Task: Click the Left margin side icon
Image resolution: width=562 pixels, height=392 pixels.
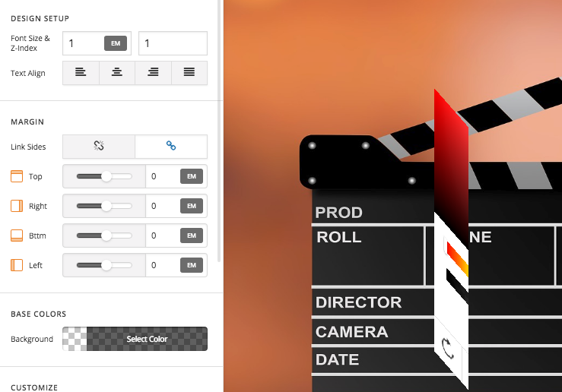Action: pos(17,265)
